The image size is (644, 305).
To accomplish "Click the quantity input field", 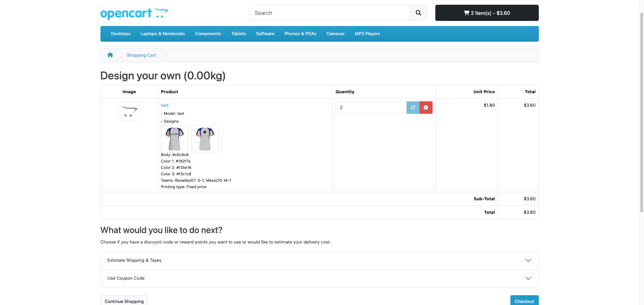I will click(371, 107).
